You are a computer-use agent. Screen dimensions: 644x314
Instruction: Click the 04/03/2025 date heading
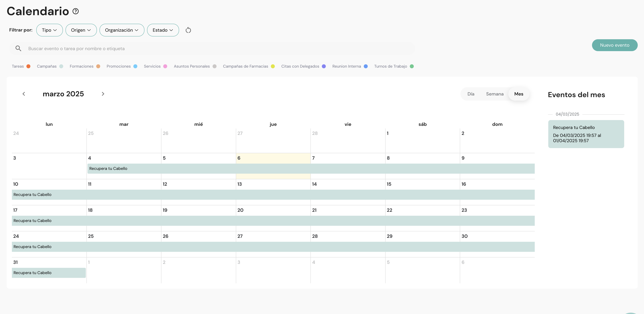(567, 114)
